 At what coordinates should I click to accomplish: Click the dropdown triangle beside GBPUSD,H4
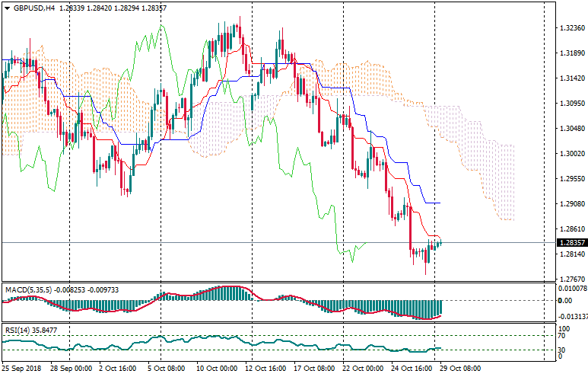[x=7, y=8]
